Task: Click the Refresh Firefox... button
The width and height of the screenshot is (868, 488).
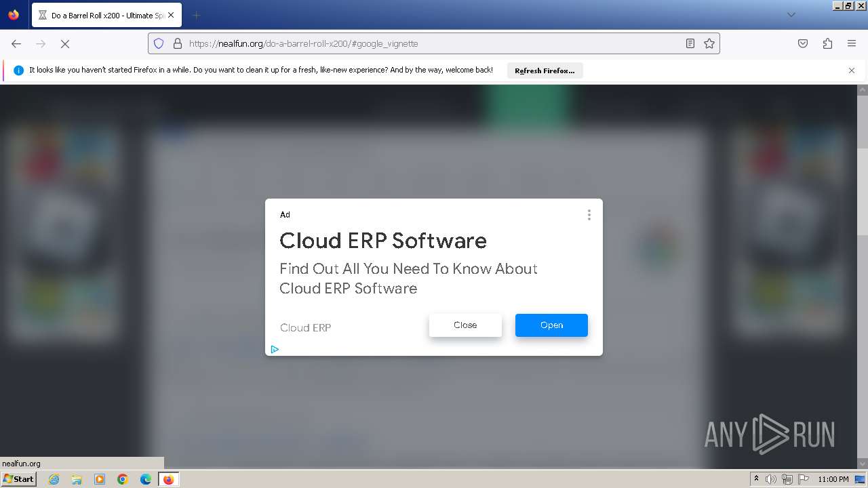Action: pos(545,70)
